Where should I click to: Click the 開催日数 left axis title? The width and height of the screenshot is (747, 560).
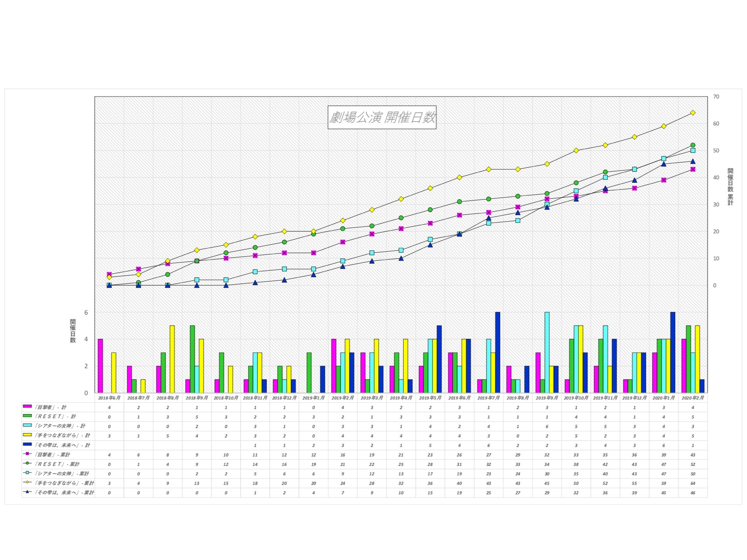point(73,331)
